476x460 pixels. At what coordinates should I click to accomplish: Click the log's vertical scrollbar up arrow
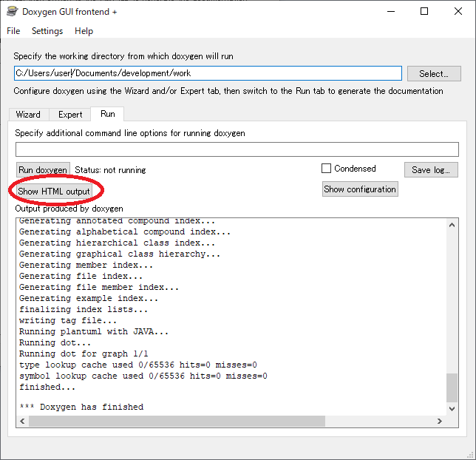click(x=452, y=224)
